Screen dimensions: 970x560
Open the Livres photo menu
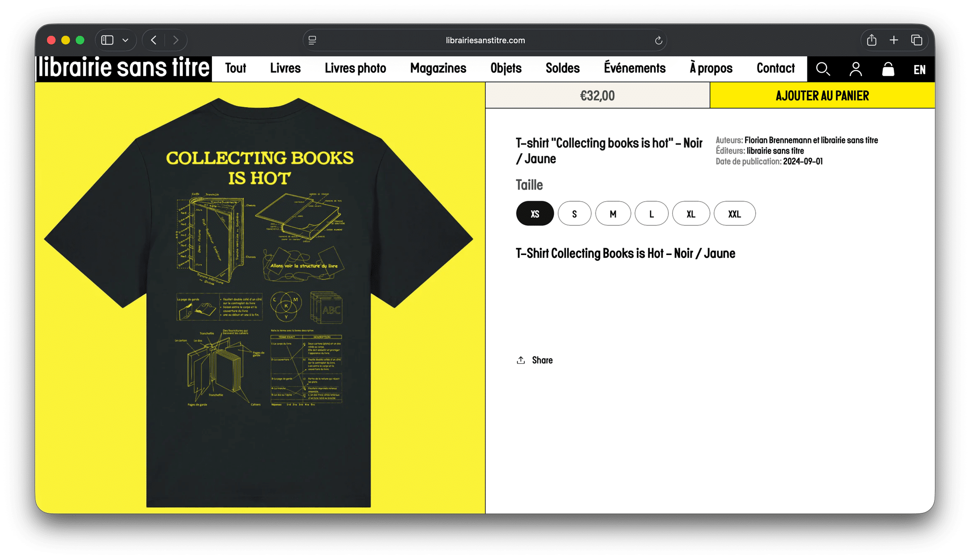[356, 68]
